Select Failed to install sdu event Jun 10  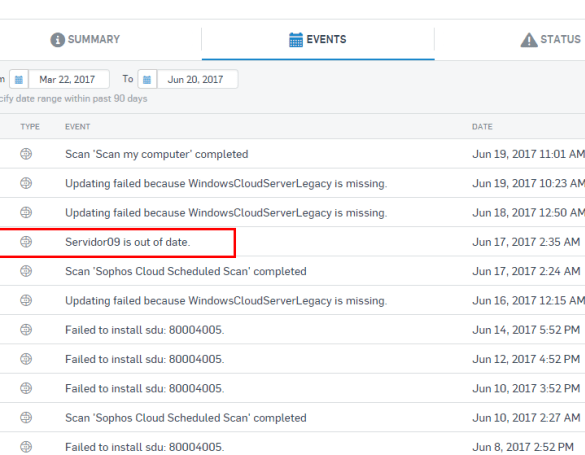pos(145,389)
